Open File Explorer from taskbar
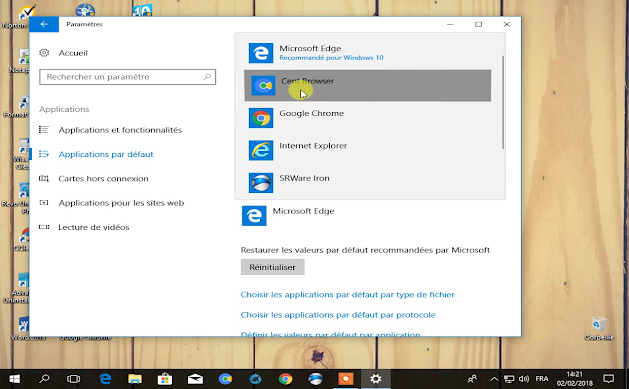This screenshot has height=389, width=629. click(135, 379)
